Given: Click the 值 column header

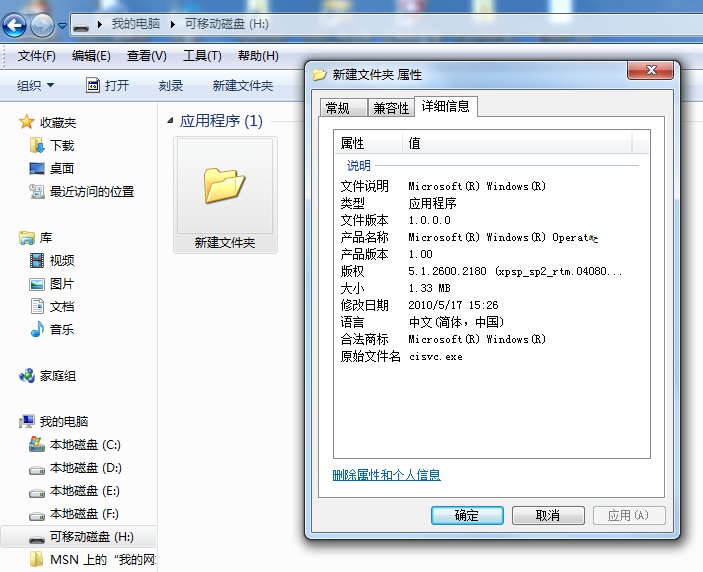Looking at the screenshot, I should tap(517, 143).
